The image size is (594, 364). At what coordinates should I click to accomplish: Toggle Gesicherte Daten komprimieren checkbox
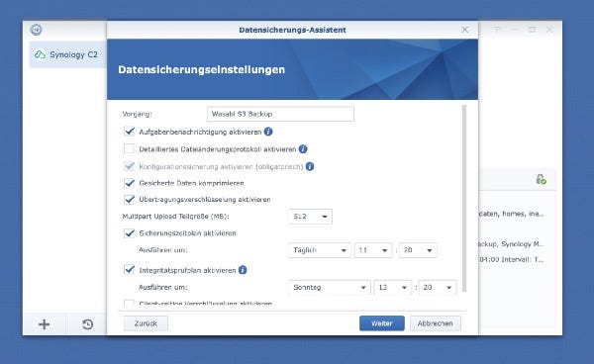pyautogui.click(x=129, y=183)
